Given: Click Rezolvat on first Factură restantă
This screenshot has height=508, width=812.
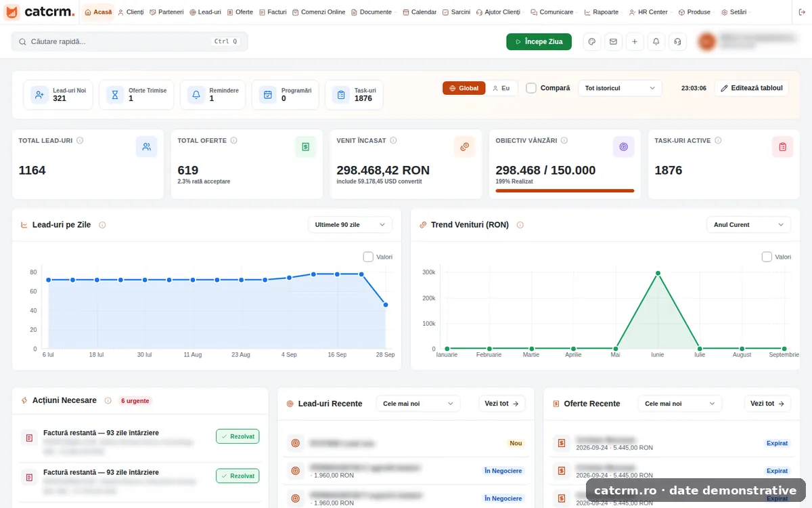Looking at the screenshot, I should [238, 437].
